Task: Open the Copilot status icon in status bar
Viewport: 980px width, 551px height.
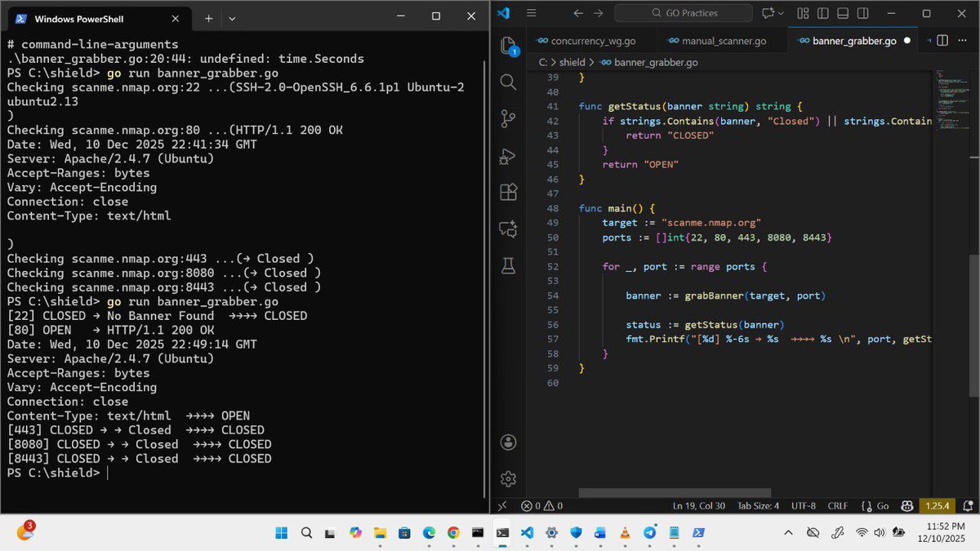Action: 906,506
